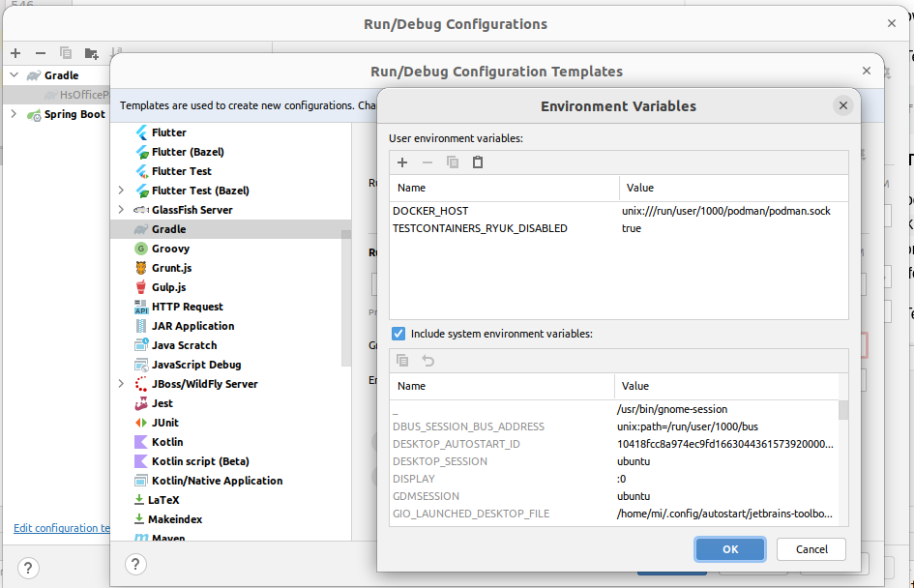The width and height of the screenshot is (914, 588).
Task: Cancel the Environment Variables dialog
Action: (811, 549)
